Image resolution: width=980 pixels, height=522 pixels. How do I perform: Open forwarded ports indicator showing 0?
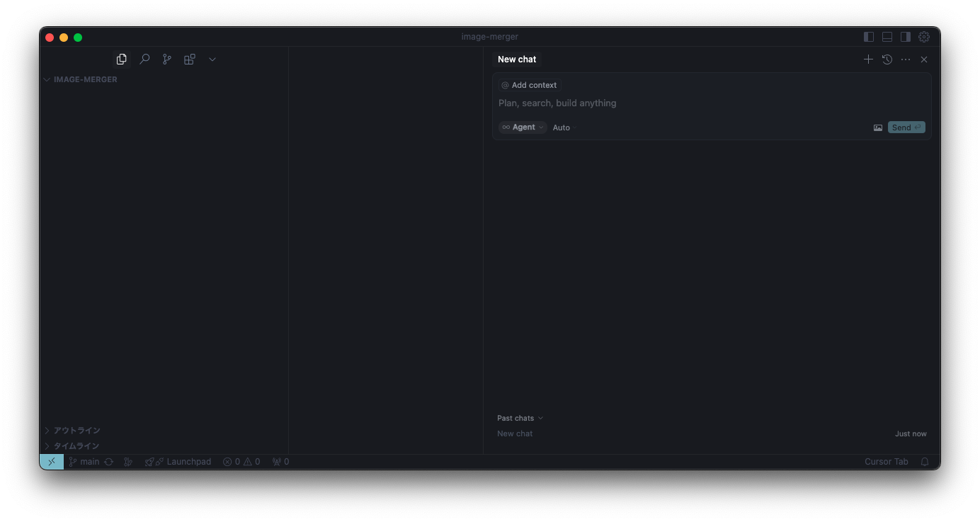(x=280, y=462)
